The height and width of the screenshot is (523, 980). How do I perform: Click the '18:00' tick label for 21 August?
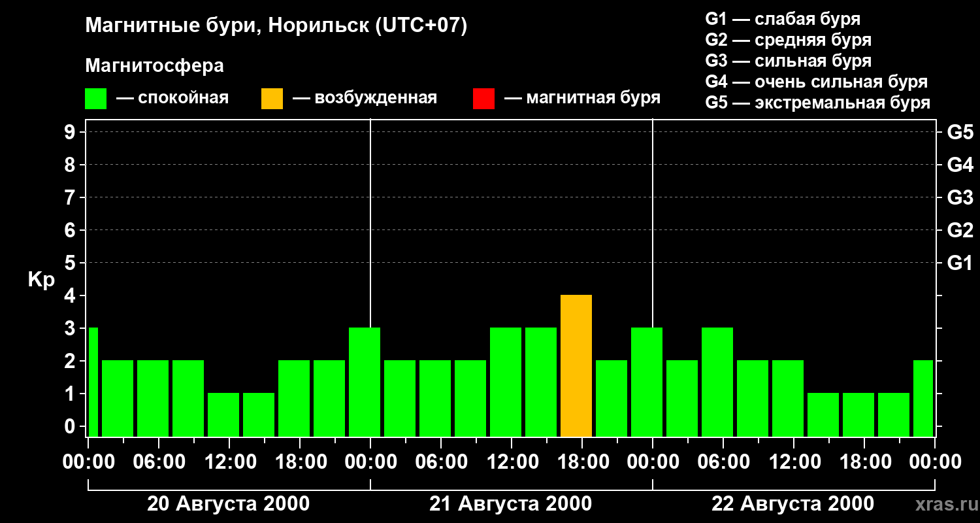coord(582,462)
